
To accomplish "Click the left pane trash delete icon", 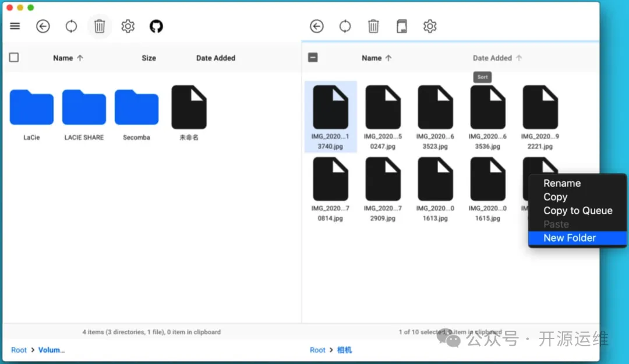I will tap(100, 26).
